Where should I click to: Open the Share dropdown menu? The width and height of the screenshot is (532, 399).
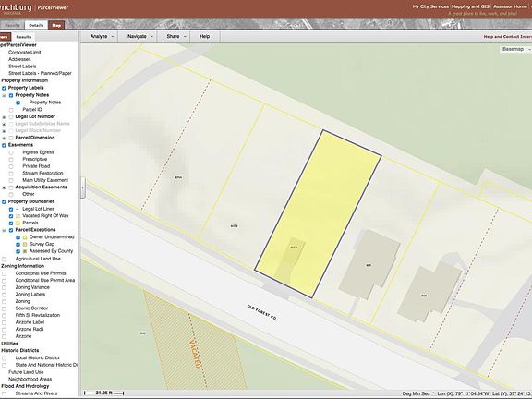pos(176,36)
